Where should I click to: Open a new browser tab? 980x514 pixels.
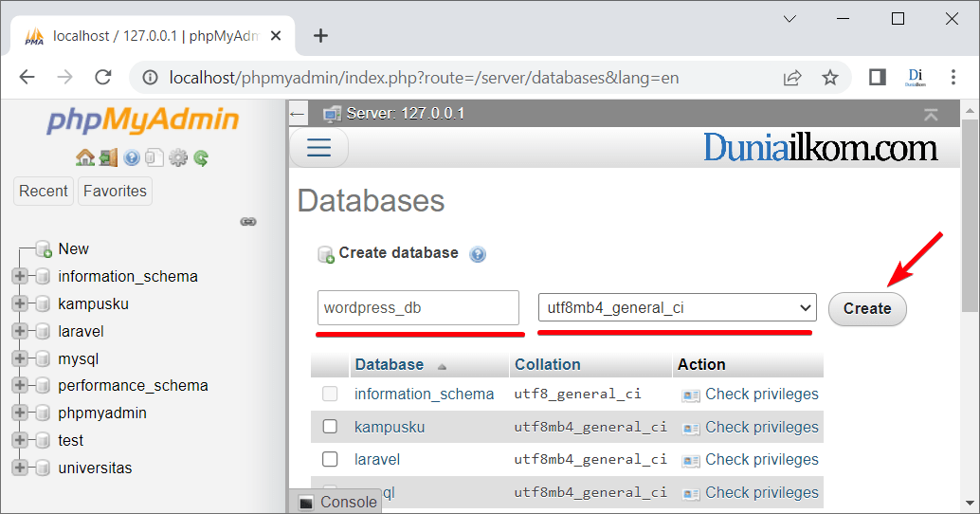click(320, 36)
